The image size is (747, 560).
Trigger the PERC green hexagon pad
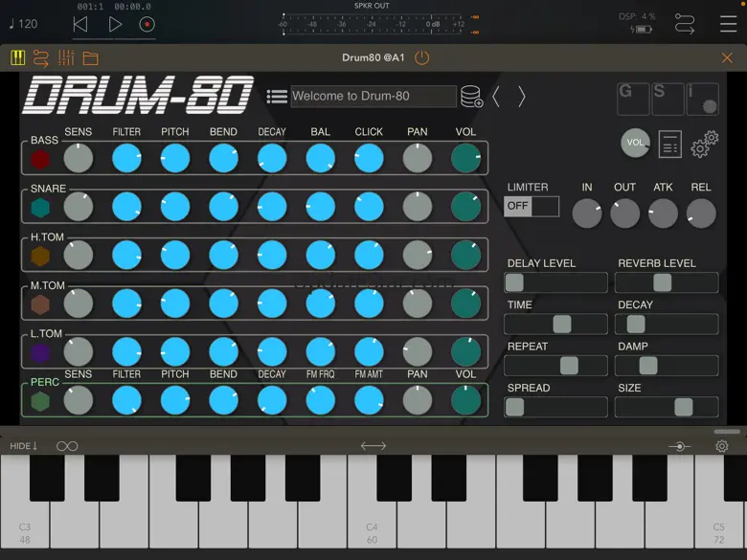pos(40,401)
